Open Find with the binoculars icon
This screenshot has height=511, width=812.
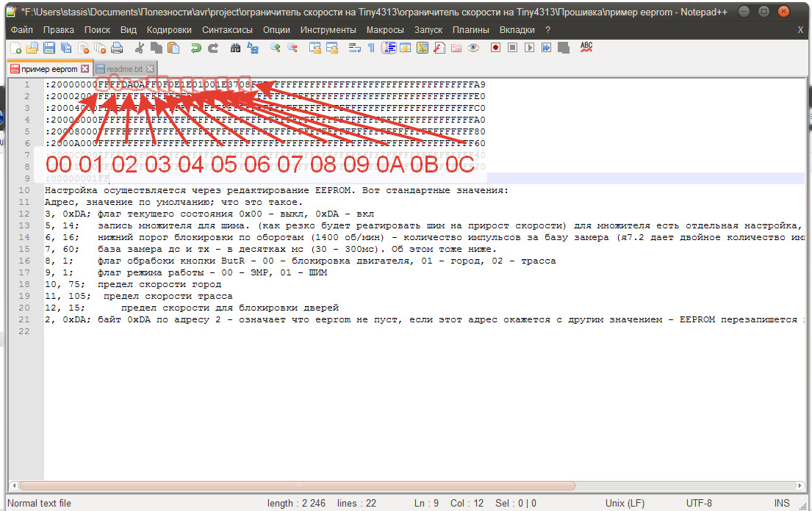[235, 48]
